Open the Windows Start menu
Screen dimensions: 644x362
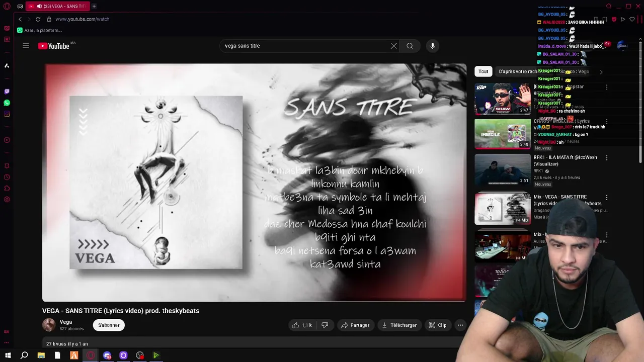tap(8, 355)
